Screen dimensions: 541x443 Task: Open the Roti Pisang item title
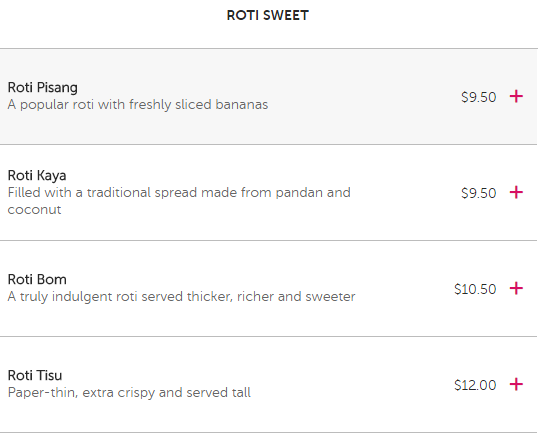(42, 88)
